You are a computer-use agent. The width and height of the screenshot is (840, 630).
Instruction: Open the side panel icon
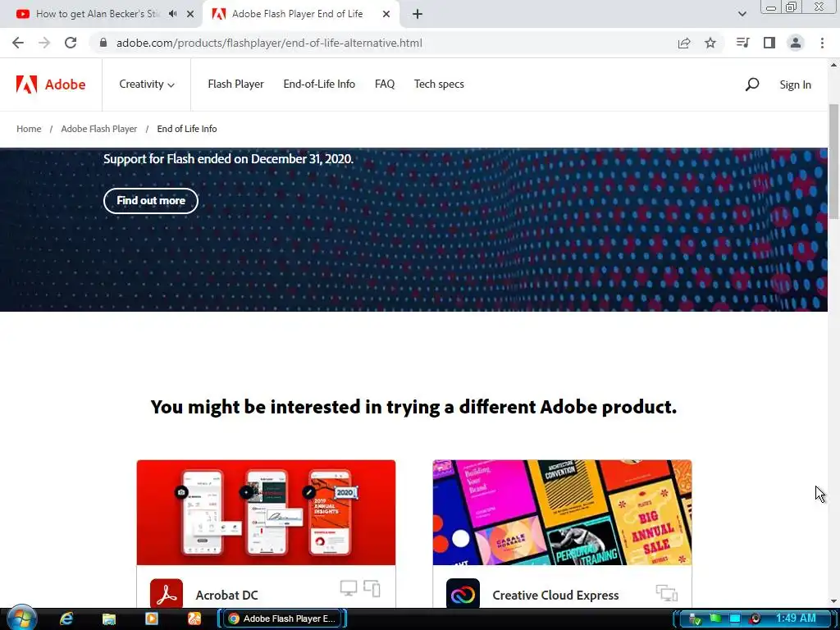pos(769,43)
